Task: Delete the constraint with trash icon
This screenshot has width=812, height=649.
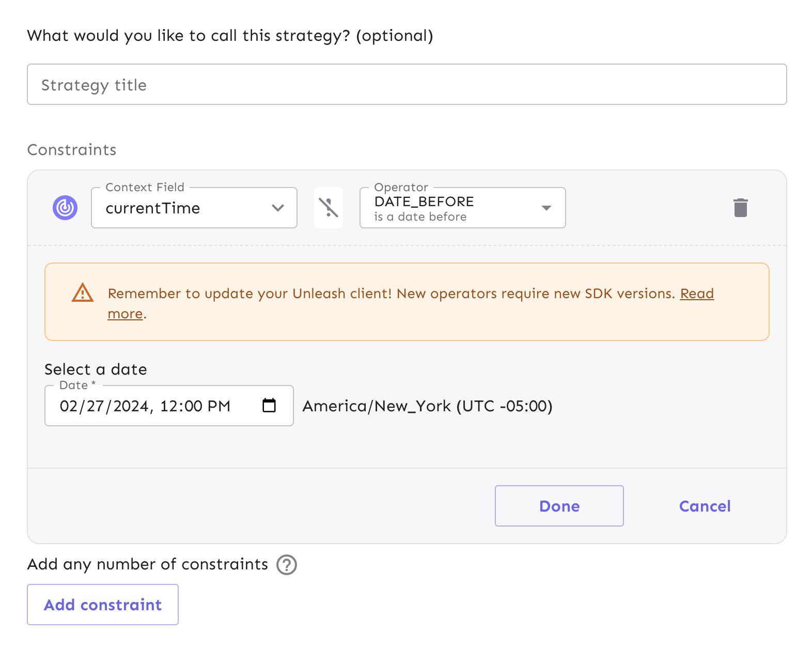Action: pos(740,208)
